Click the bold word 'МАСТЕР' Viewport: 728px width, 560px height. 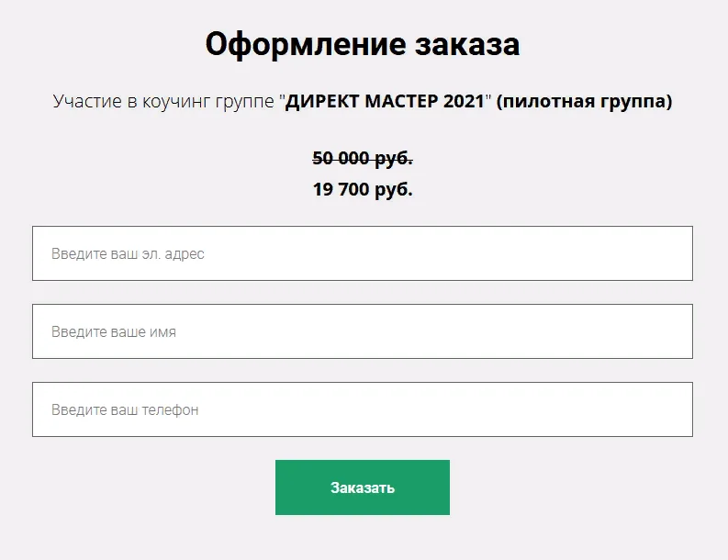coord(400,102)
